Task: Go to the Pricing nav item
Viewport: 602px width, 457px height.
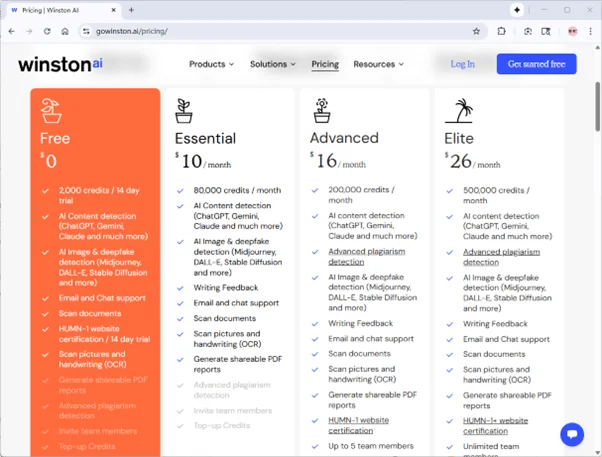Action: point(325,64)
